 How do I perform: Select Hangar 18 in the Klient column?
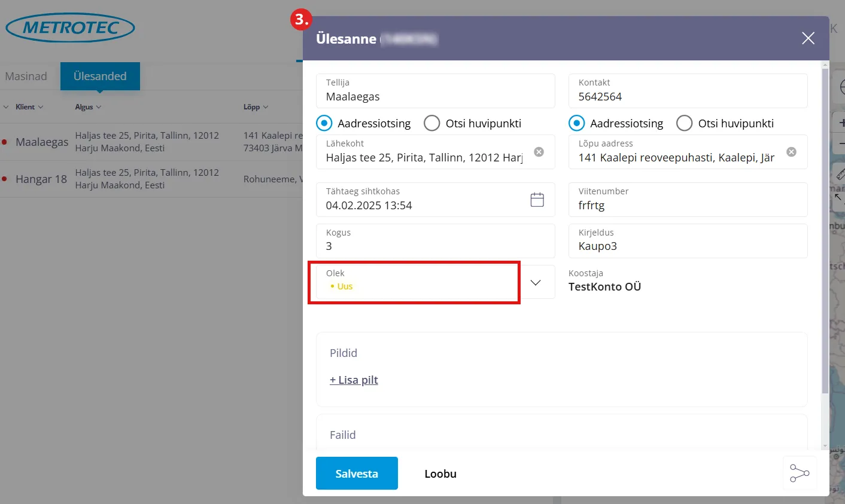click(41, 179)
